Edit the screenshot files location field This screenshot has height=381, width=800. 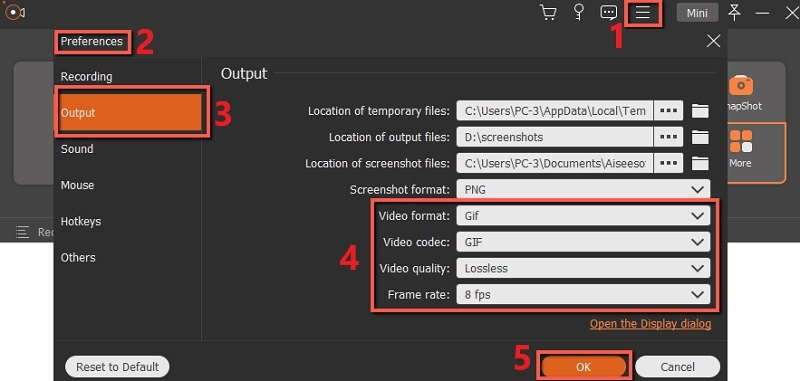[555, 163]
